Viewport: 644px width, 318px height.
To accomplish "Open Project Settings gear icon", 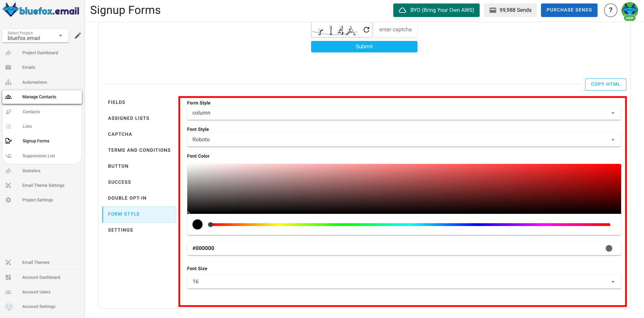I will (x=8, y=200).
